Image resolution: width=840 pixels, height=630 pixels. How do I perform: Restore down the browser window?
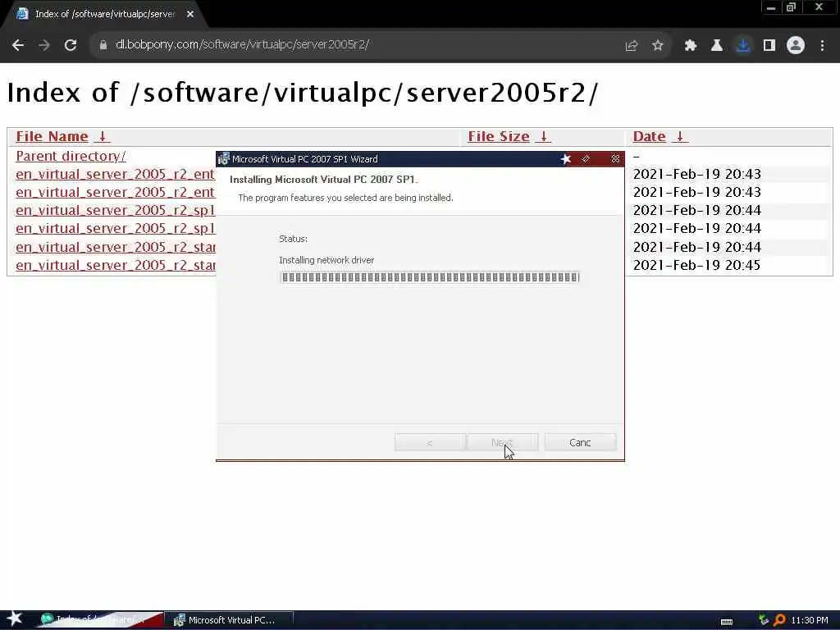click(792, 7)
